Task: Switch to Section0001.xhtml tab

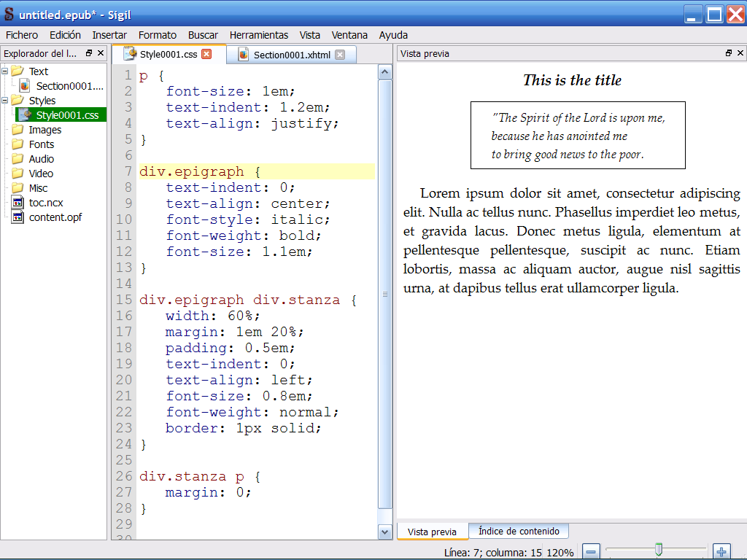Action: pos(292,55)
